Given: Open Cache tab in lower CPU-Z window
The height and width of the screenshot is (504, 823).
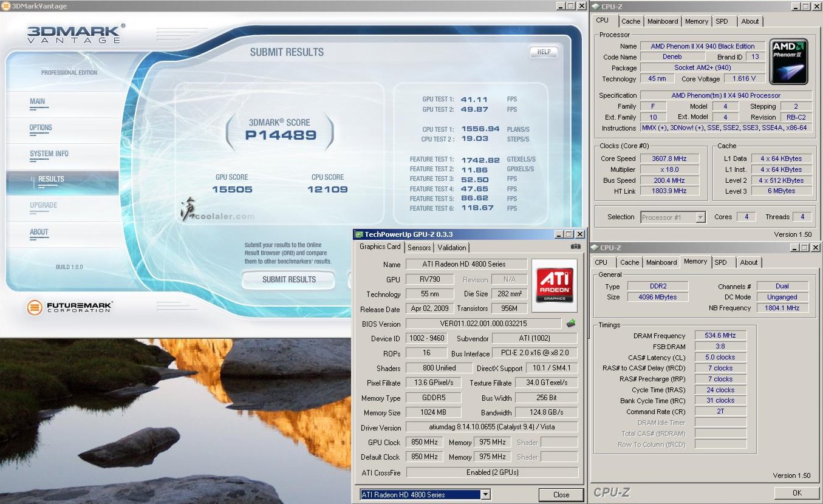Looking at the screenshot, I should click(x=629, y=262).
